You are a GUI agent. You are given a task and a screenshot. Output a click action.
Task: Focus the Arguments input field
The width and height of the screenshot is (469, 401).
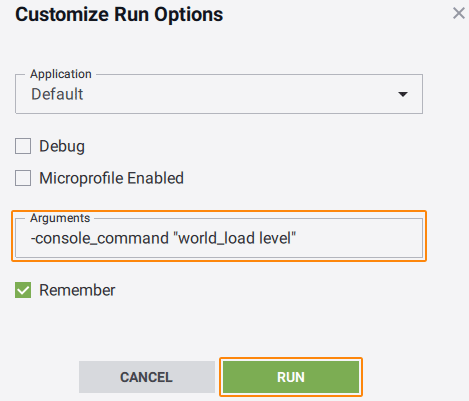pos(219,238)
